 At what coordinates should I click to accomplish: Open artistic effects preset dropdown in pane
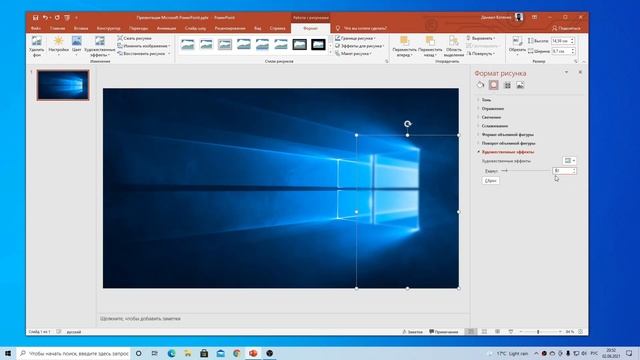[569, 161]
